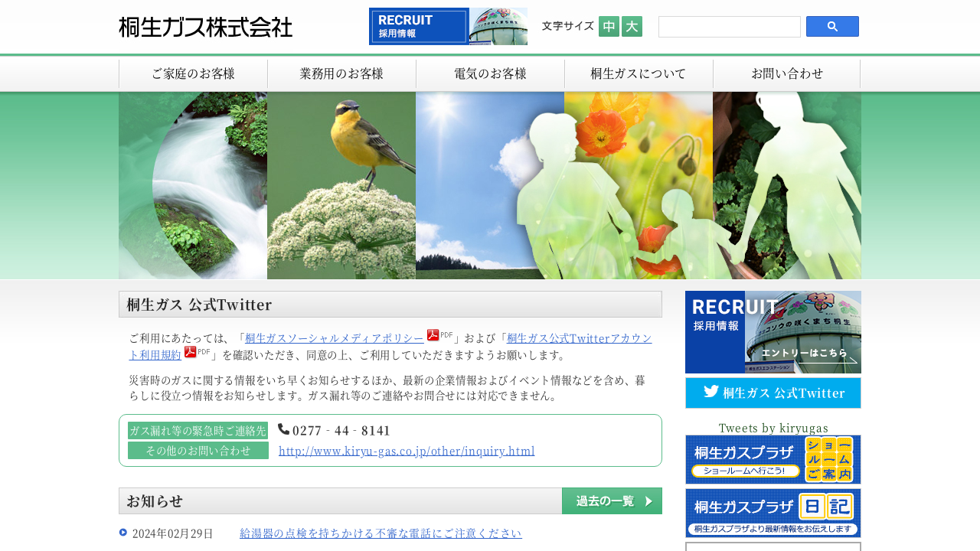Click the 過去の一覧 arrow button
980x551 pixels.
[x=612, y=501]
